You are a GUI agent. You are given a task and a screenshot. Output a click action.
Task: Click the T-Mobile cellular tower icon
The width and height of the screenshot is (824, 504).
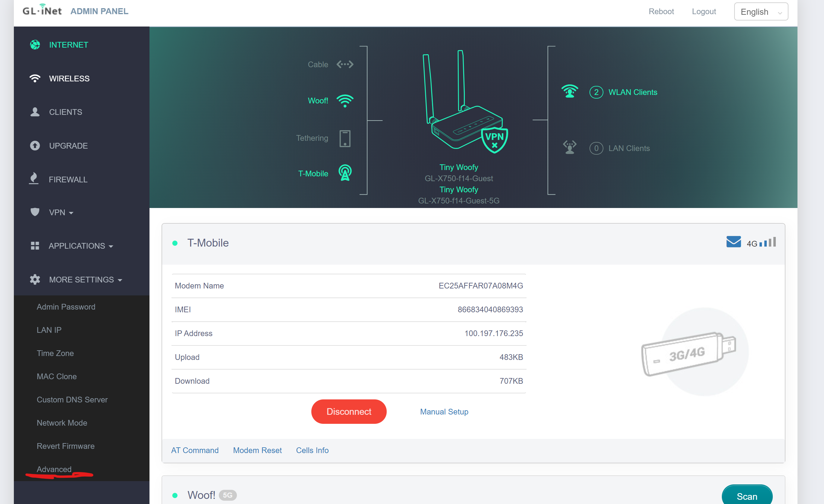(345, 173)
